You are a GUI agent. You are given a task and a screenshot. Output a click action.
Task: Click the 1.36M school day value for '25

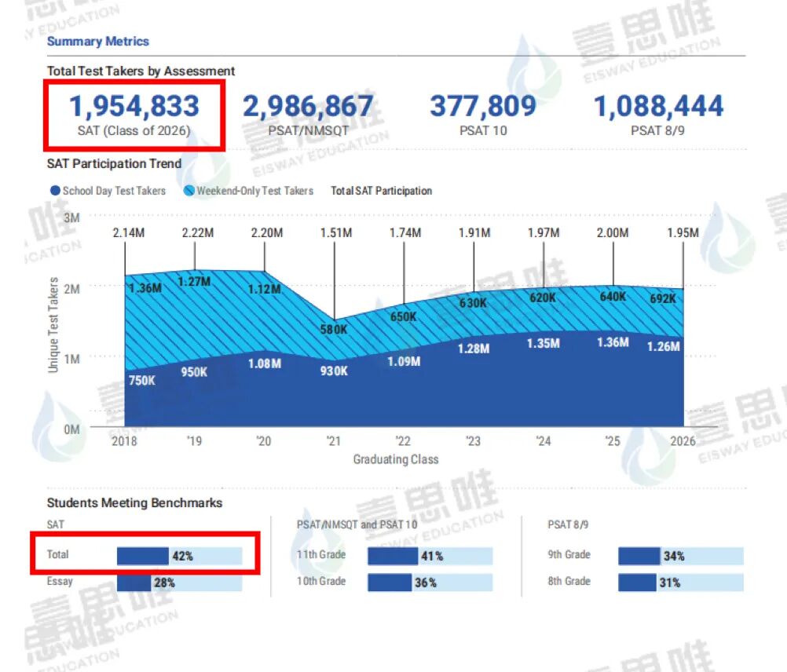(613, 342)
